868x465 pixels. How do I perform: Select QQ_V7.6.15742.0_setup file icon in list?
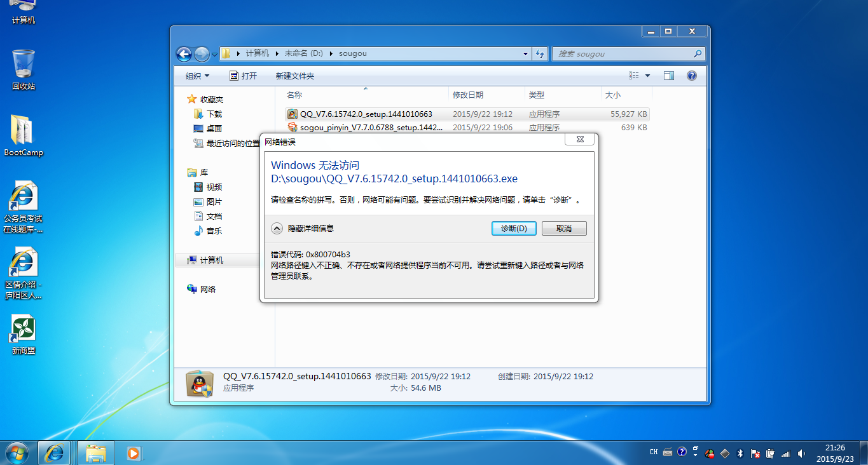[x=293, y=114]
